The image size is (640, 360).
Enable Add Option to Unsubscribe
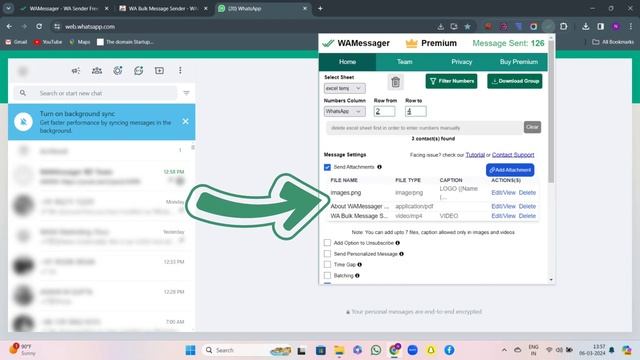[x=327, y=243]
